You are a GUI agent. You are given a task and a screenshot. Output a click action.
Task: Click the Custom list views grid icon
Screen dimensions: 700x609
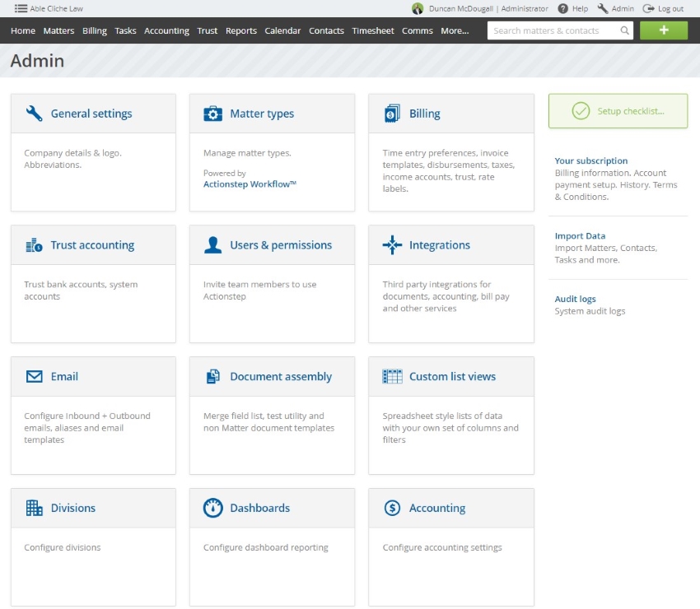[392, 377]
